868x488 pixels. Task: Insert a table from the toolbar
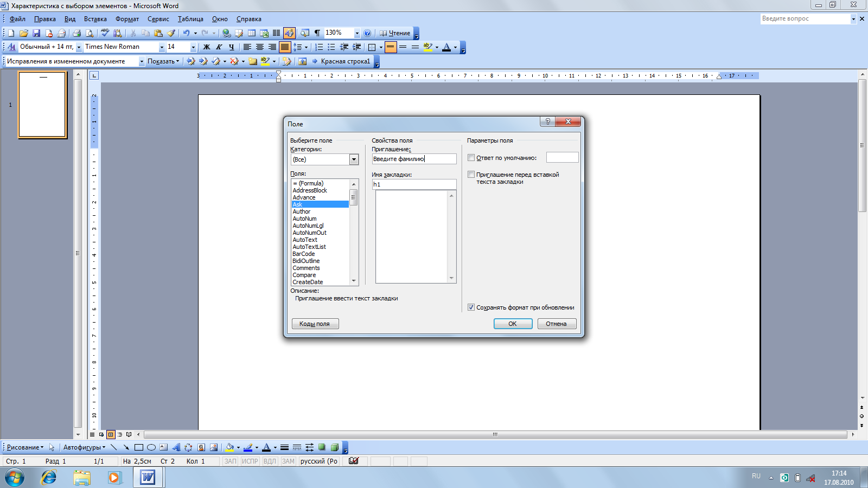tap(252, 33)
